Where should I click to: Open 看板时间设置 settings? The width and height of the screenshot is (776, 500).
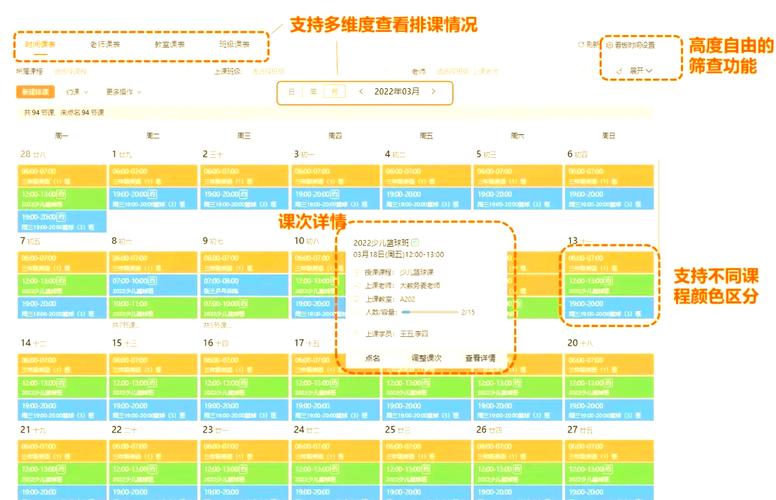click(x=631, y=45)
